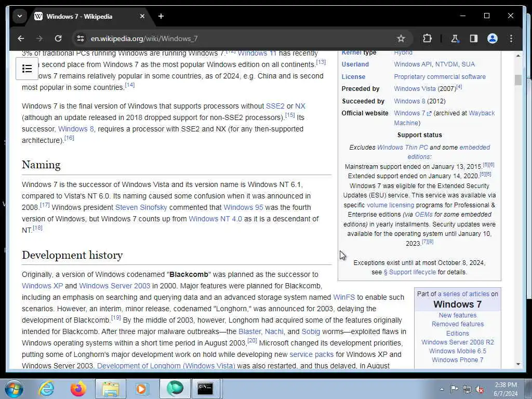Reload the Wikipedia page
Image resolution: width=532 pixels, height=399 pixels.
(58, 38)
